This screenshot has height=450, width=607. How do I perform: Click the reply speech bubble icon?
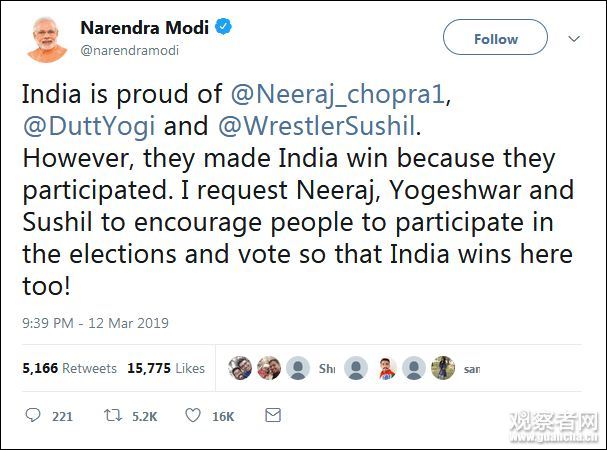tap(33, 415)
